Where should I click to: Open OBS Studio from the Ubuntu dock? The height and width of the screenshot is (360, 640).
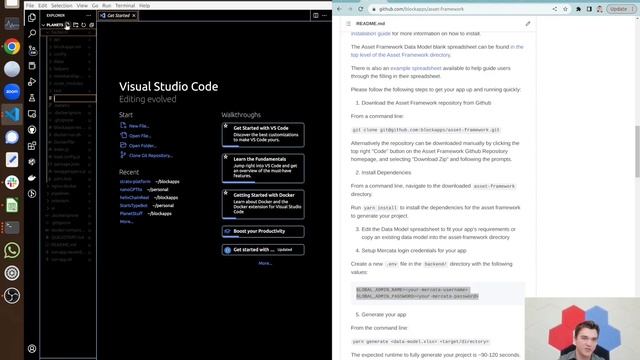12,296
